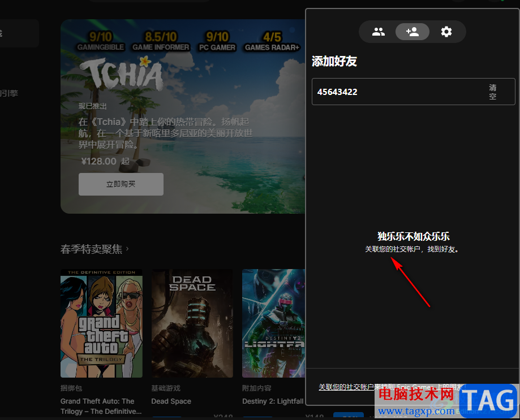Image resolution: width=520 pixels, height=420 pixels.
Task: Click the 基础游戏 category label
Action: pyautogui.click(x=166, y=388)
